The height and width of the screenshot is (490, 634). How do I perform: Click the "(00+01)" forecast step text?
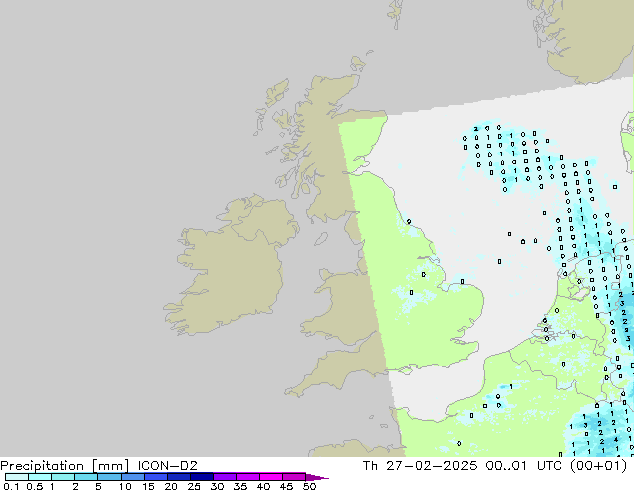[598, 466]
